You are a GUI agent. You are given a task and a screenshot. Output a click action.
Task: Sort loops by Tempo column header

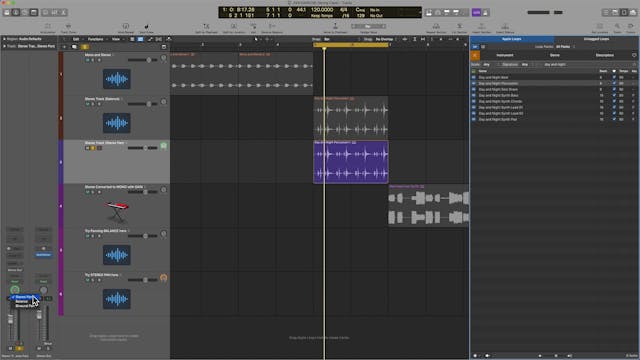624,71
